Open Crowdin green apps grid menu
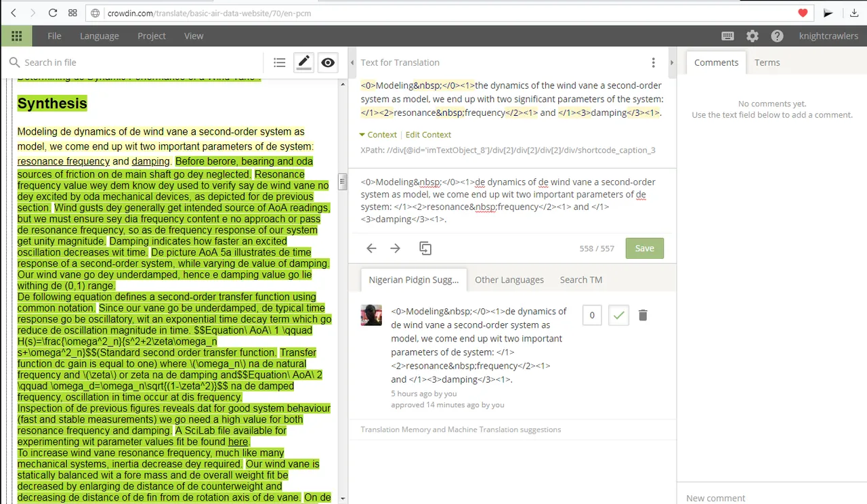Screen dimensions: 867x504 16,36
